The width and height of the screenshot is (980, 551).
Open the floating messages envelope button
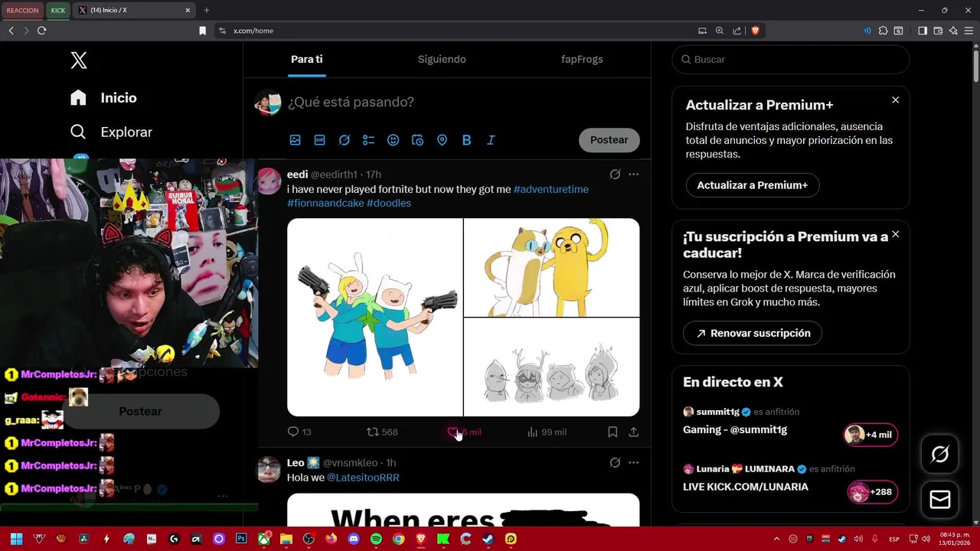940,500
